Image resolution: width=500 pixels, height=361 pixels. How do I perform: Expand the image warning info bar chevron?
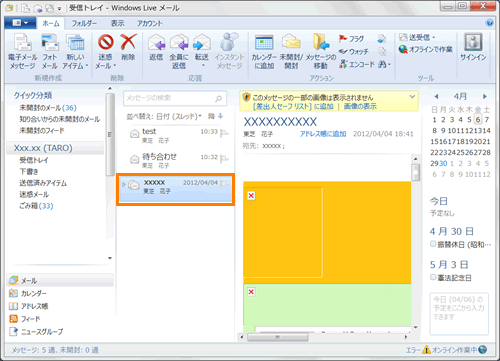(x=412, y=97)
